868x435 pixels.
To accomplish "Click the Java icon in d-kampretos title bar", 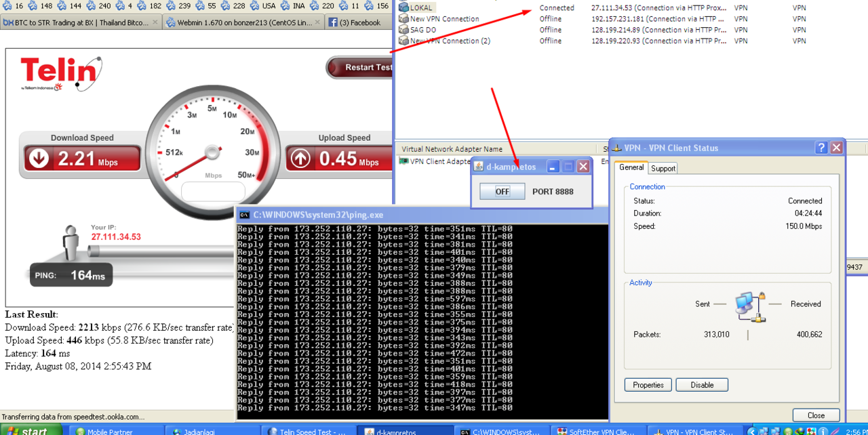I will (x=478, y=167).
